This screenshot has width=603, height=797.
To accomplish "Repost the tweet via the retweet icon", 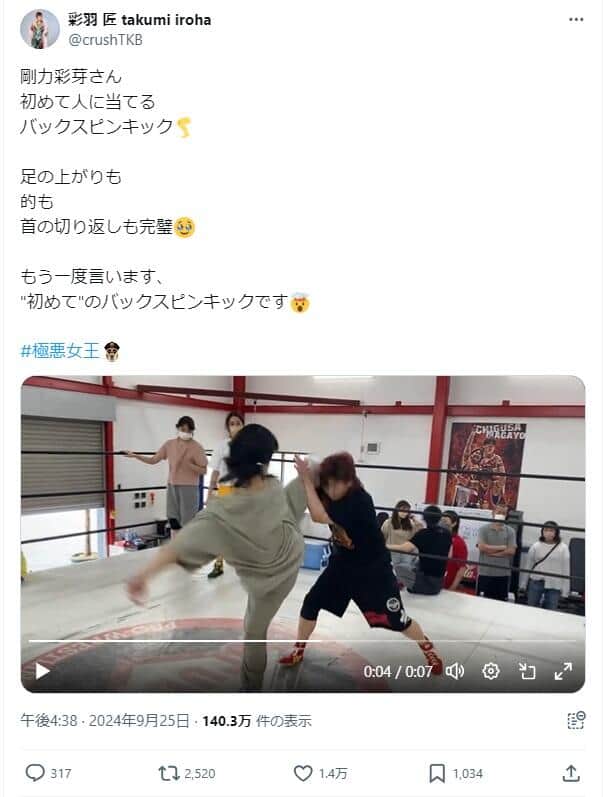I will tap(169, 773).
